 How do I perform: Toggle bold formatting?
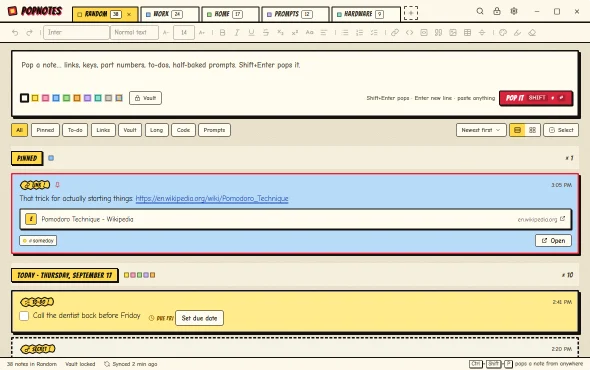click(x=222, y=33)
